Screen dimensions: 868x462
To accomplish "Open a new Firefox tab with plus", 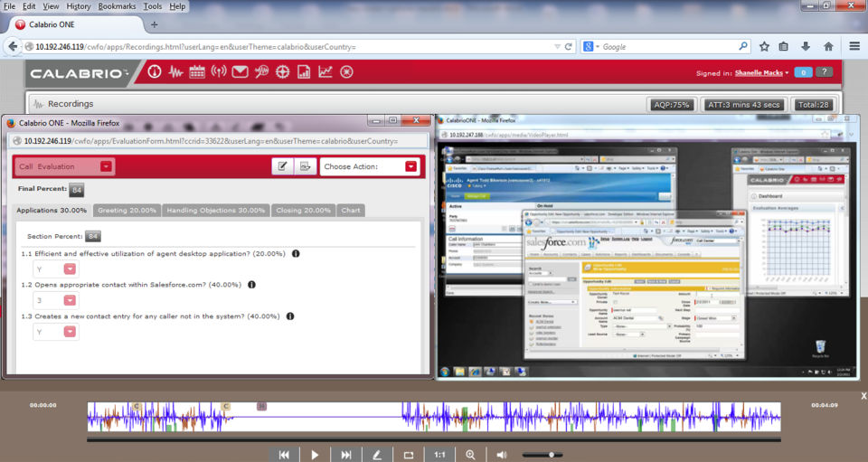I will [155, 24].
